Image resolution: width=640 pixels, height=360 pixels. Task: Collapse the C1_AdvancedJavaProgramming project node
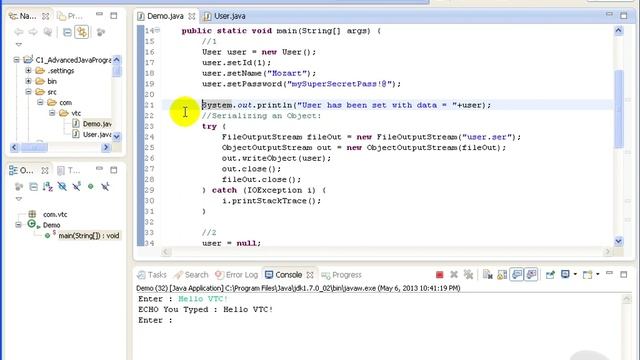coord(16,60)
